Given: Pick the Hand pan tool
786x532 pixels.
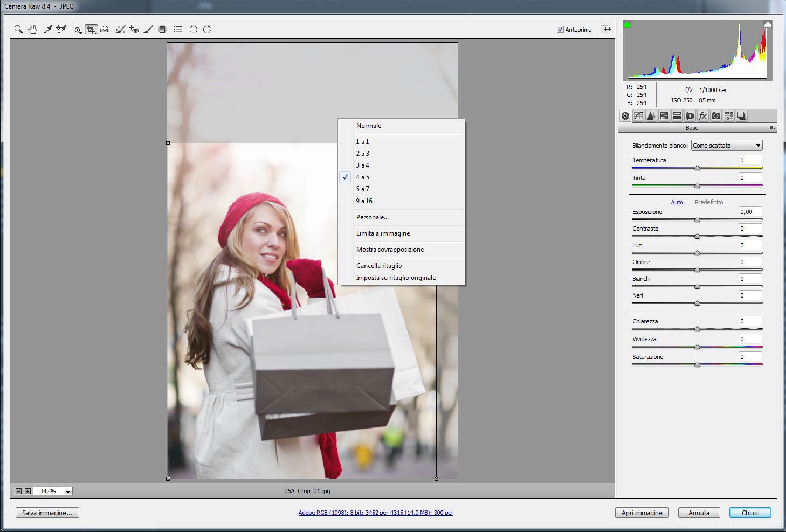Looking at the screenshot, I should coord(33,30).
